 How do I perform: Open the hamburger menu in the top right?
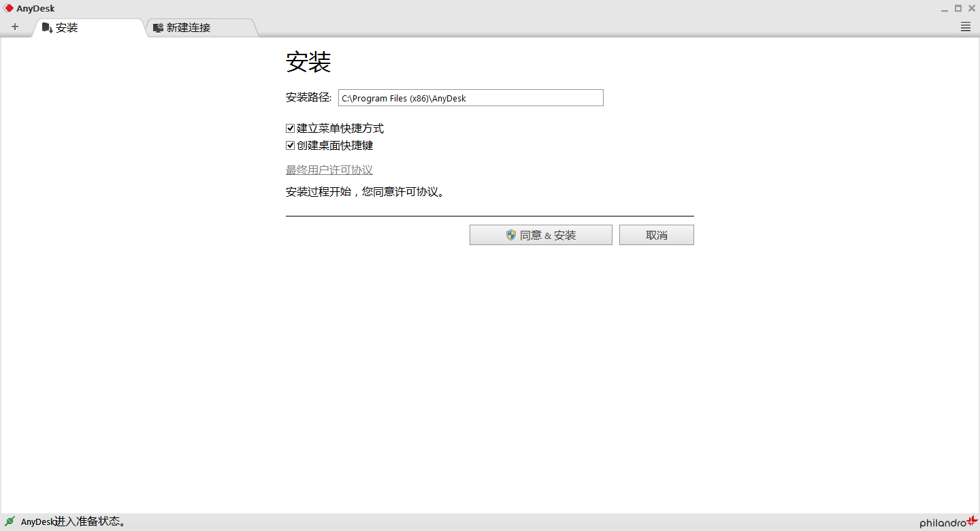pyautogui.click(x=965, y=27)
